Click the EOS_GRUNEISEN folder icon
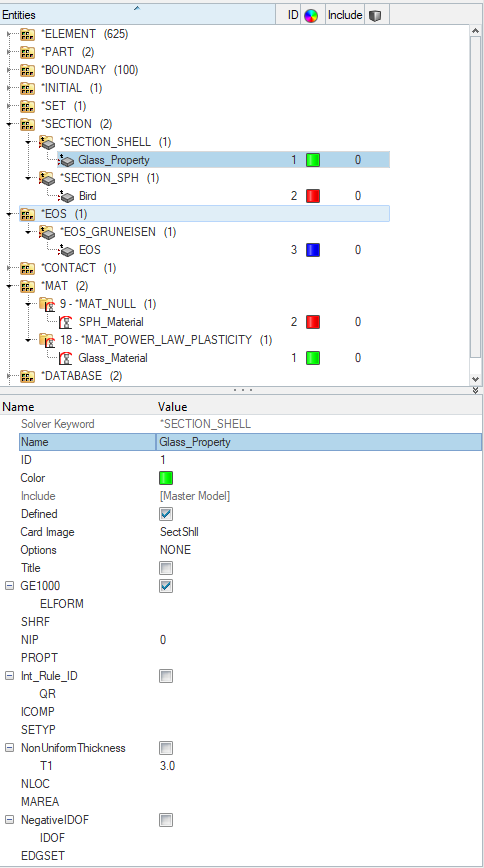 (x=47, y=232)
